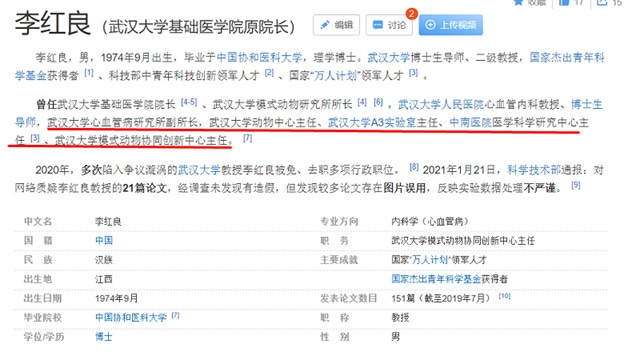Open the 中南医院 link
The width and height of the screenshot is (624, 360).
pyautogui.click(x=470, y=123)
